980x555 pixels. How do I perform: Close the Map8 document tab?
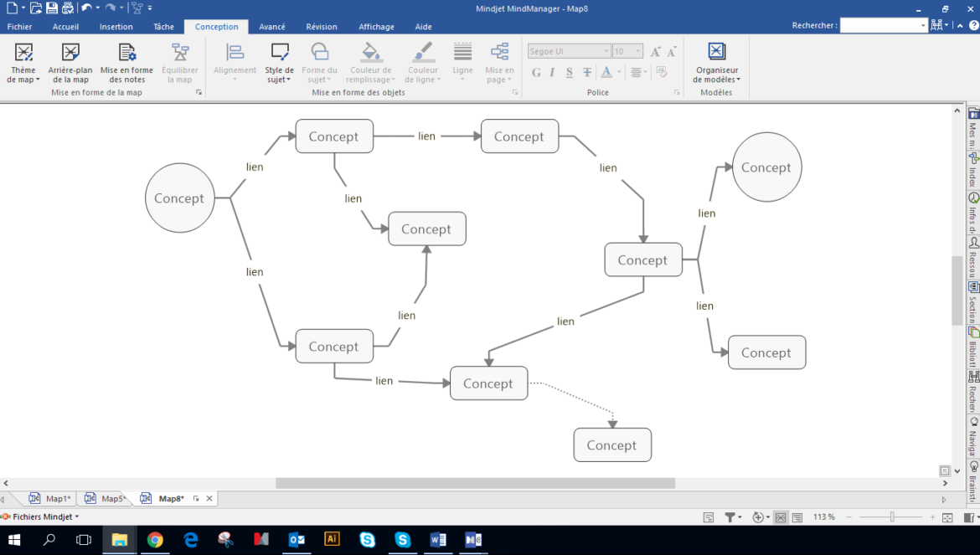tap(209, 499)
